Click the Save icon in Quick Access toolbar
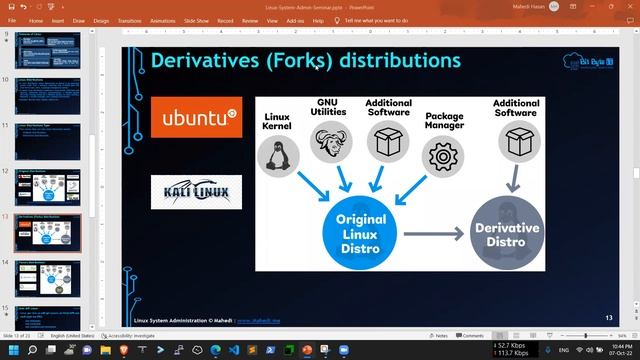640x360 pixels. [11, 7]
